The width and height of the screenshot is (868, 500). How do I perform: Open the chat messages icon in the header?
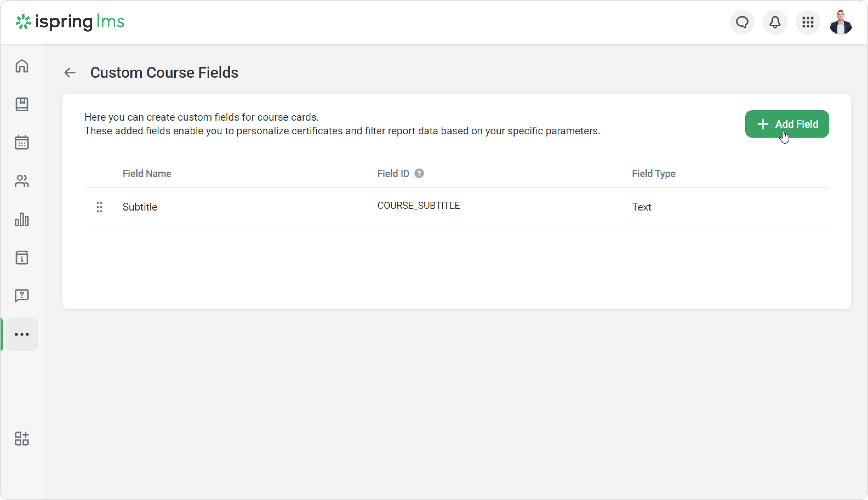click(742, 22)
